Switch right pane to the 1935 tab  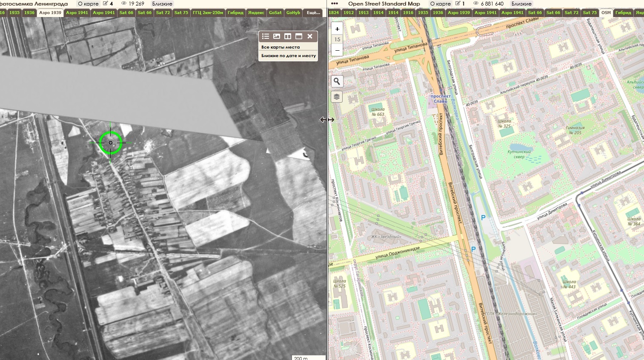pyautogui.click(x=423, y=12)
